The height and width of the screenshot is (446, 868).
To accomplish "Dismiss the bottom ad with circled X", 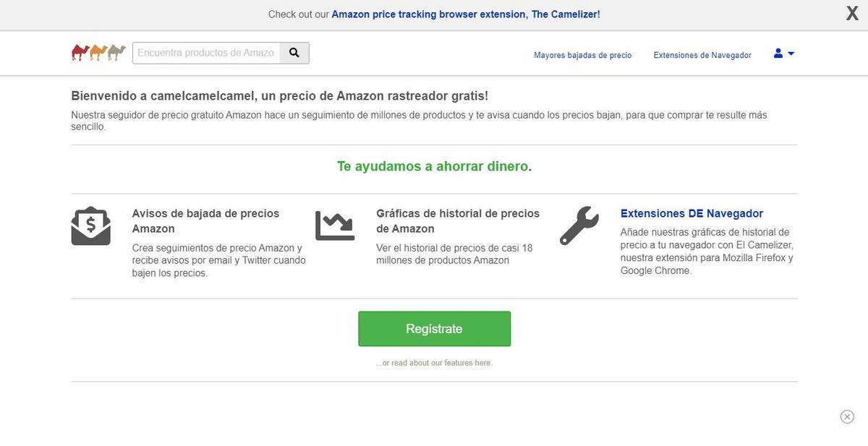I will [847, 416].
